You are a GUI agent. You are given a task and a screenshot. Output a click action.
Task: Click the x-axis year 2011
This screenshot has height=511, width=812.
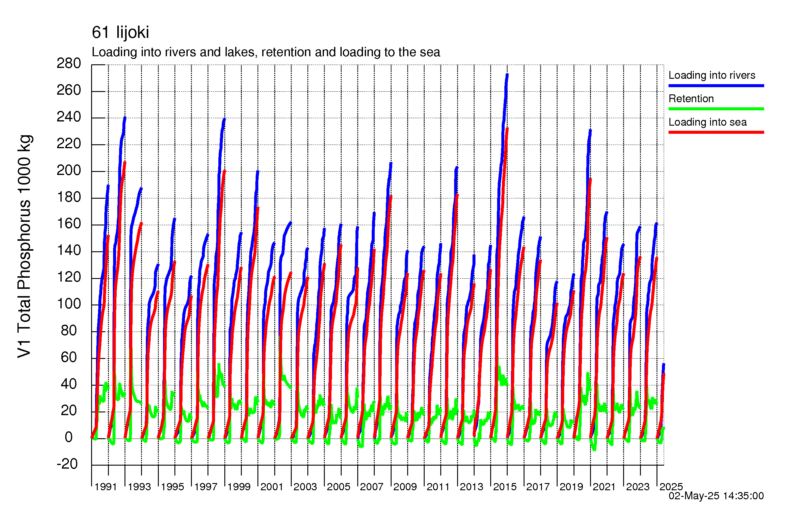point(438,487)
